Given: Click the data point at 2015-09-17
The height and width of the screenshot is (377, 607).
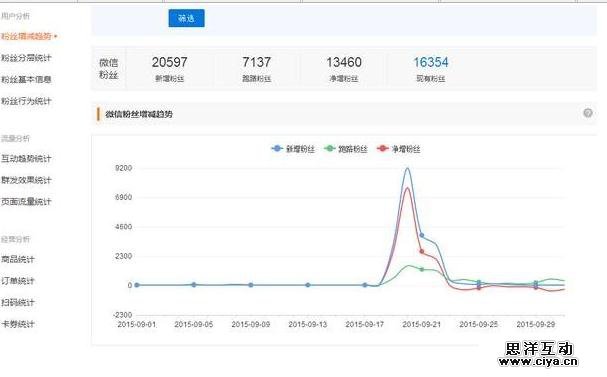Looking at the screenshot, I should click(365, 285).
